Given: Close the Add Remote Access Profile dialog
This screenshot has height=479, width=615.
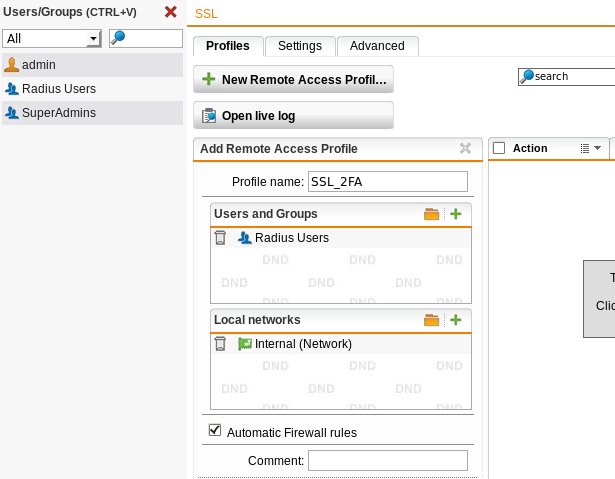Looking at the screenshot, I should pyautogui.click(x=465, y=148).
